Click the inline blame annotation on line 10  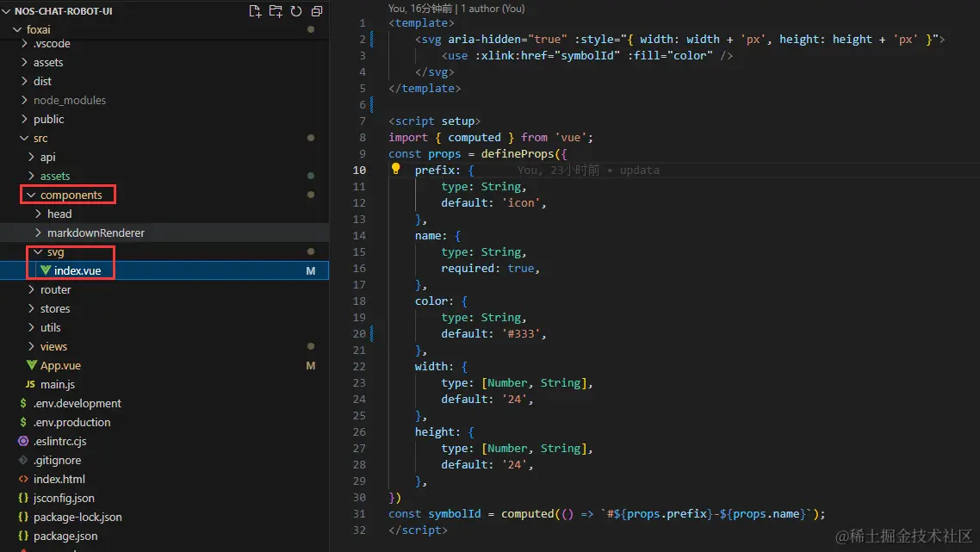tap(588, 170)
